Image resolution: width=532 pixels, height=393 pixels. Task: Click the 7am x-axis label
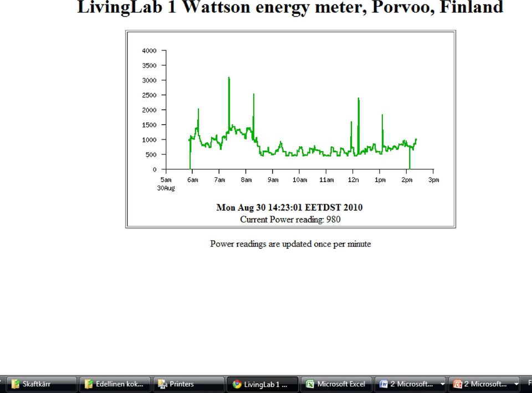(219, 180)
